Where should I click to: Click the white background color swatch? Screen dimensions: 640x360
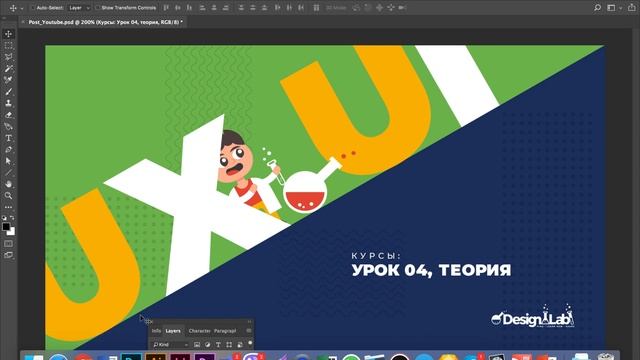tap(12, 232)
